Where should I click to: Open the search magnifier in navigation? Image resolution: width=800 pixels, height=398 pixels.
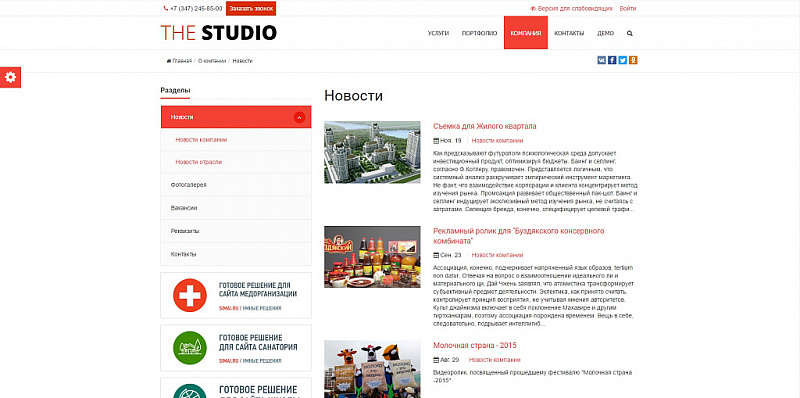pyautogui.click(x=630, y=33)
